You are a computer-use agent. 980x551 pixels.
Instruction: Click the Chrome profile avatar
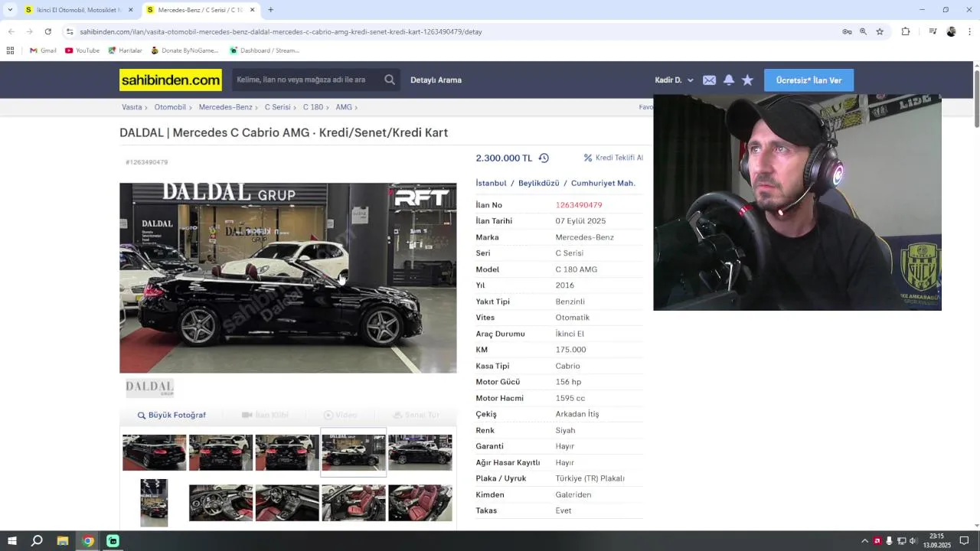coord(951,31)
